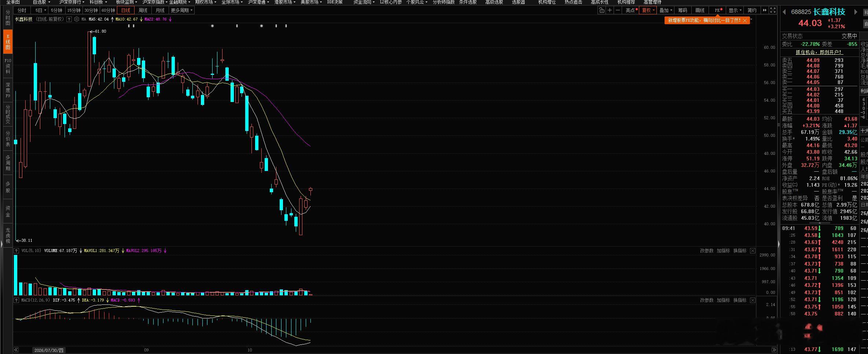
Task: Toggle 筹码 chip distribution panel
Action: [x=683, y=10]
